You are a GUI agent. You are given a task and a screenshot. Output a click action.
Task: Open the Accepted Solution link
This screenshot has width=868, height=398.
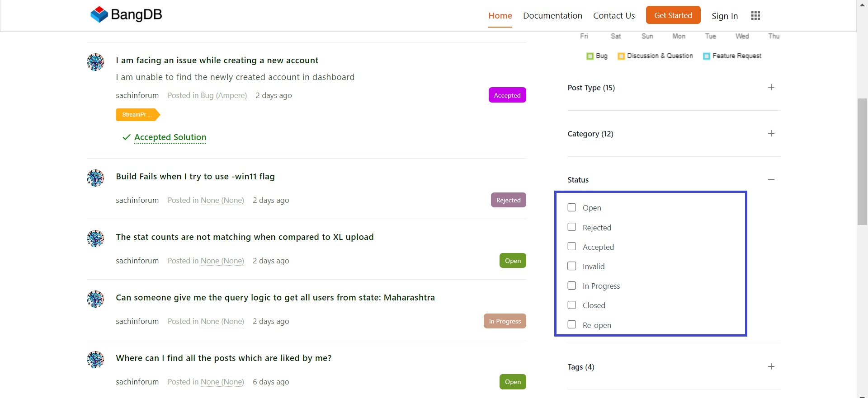click(170, 137)
